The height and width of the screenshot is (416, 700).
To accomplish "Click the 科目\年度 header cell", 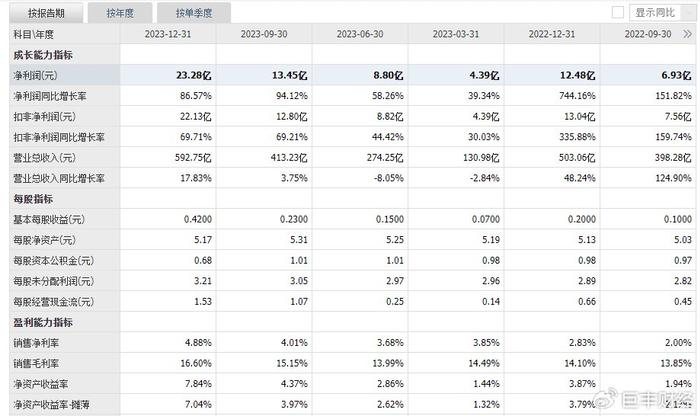I will tap(35, 33).
